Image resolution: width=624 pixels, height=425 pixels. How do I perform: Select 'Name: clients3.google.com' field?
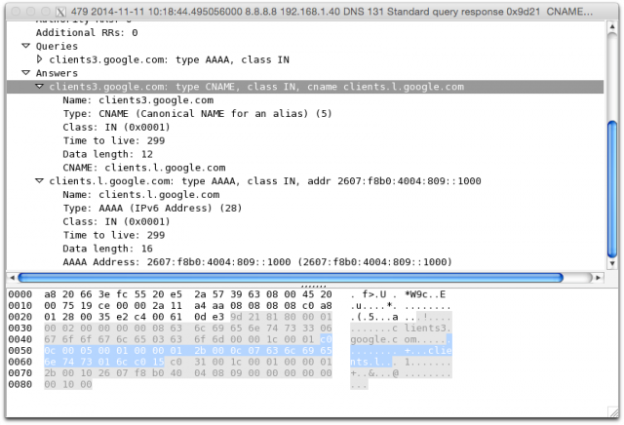point(138,100)
